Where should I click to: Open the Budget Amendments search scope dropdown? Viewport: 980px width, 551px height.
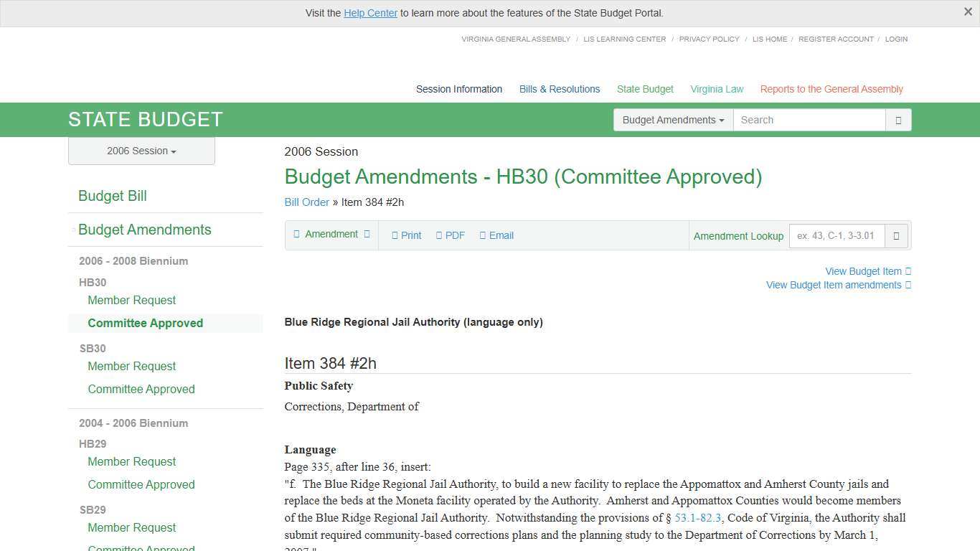(x=672, y=120)
